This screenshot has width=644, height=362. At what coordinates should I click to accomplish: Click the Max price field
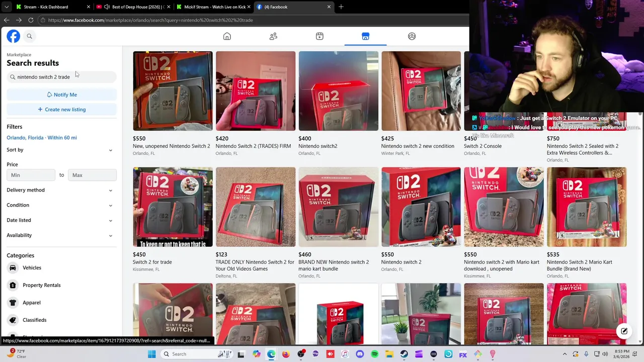pyautogui.click(x=92, y=175)
